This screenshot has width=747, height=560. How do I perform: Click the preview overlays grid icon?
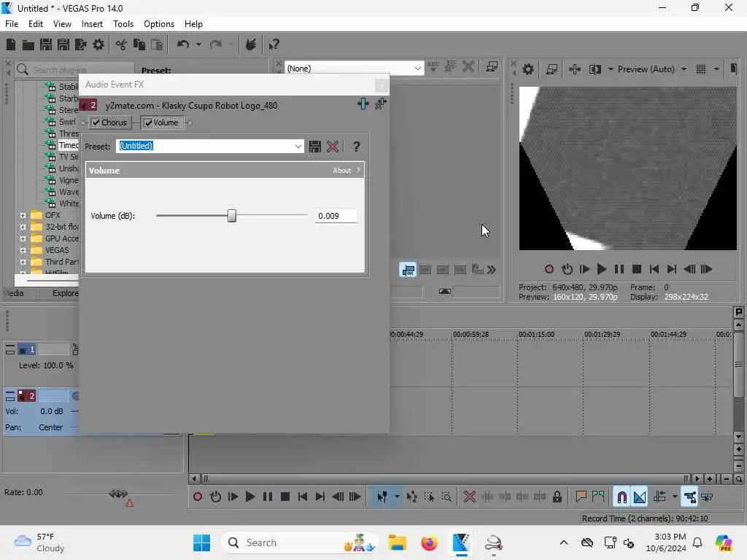(x=701, y=69)
